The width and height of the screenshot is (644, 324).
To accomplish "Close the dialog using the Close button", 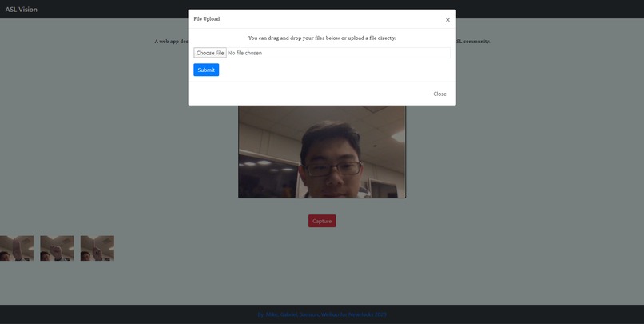I will [439, 94].
